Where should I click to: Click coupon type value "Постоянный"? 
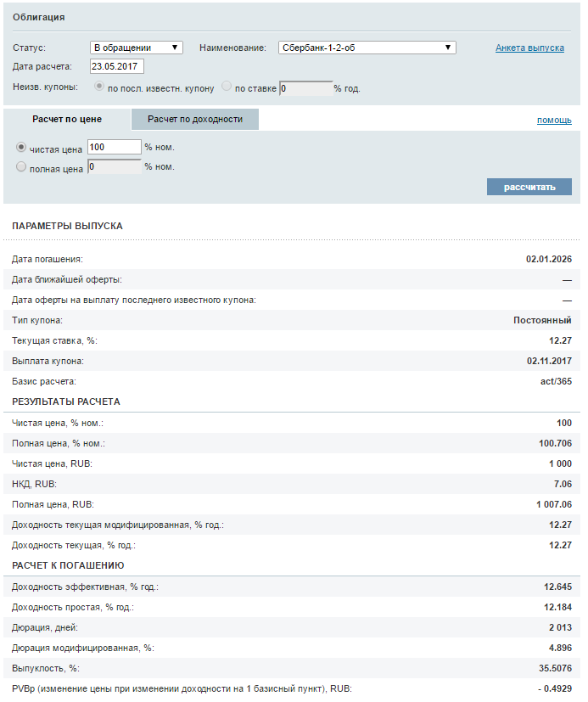542,320
